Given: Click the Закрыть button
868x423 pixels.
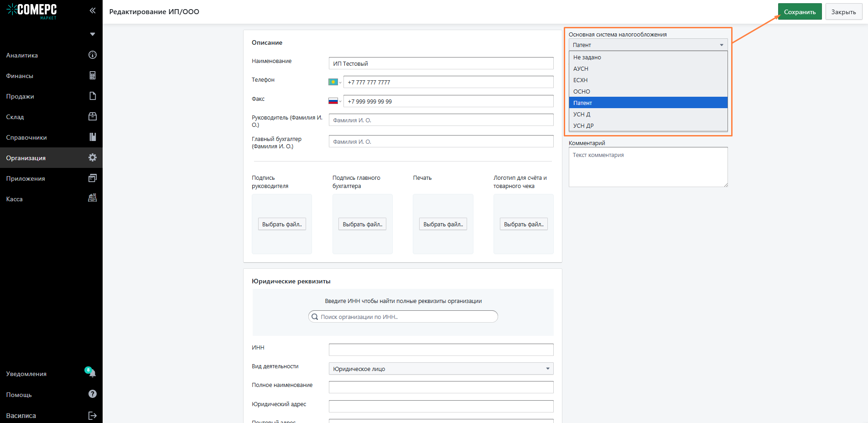Looking at the screenshot, I should (843, 12).
